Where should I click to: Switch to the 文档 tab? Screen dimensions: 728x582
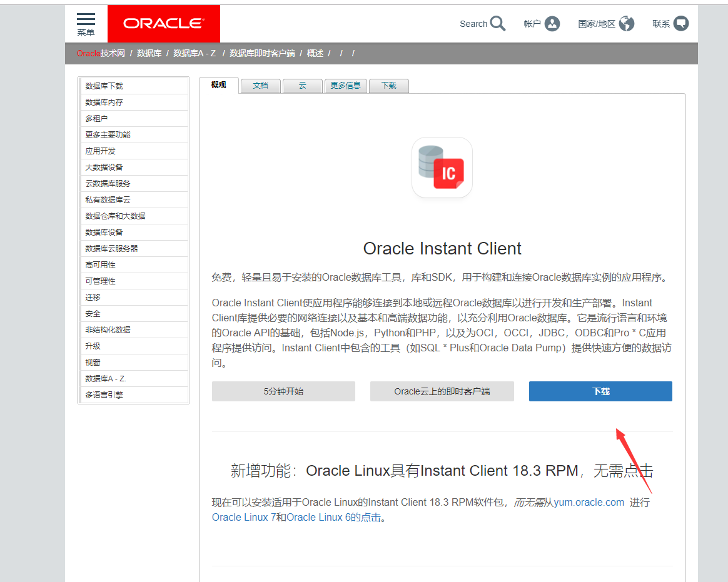click(260, 86)
